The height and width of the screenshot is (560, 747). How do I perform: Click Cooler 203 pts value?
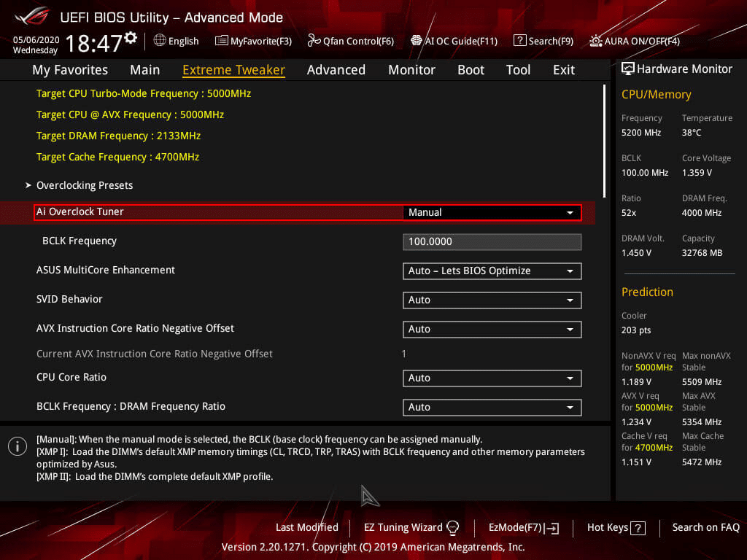click(x=635, y=330)
